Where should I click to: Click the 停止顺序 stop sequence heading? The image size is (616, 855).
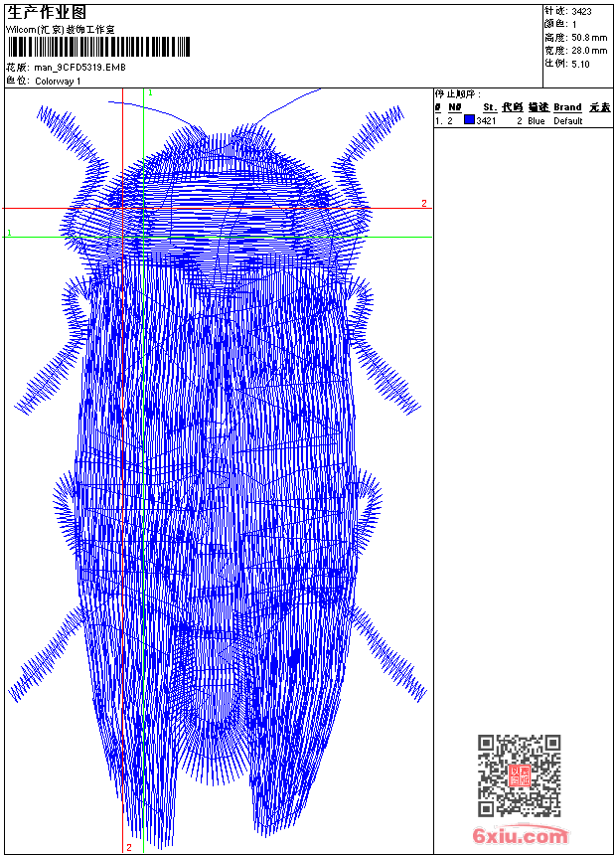[458, 93]
